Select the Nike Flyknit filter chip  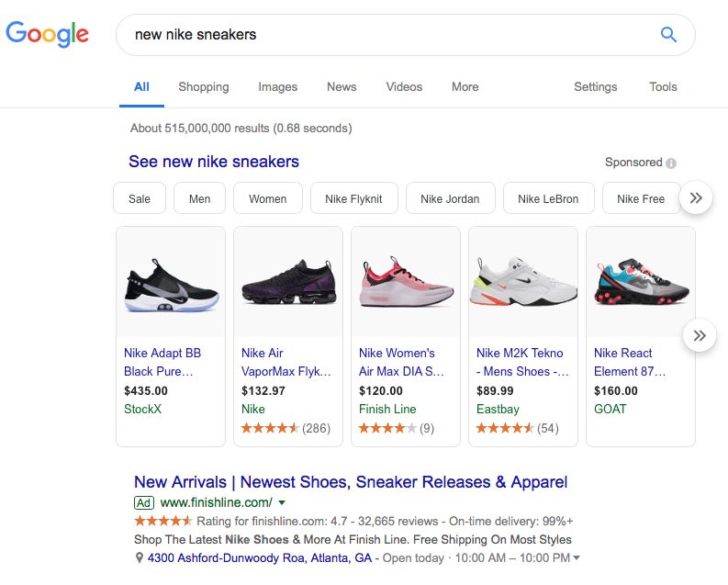353,198
